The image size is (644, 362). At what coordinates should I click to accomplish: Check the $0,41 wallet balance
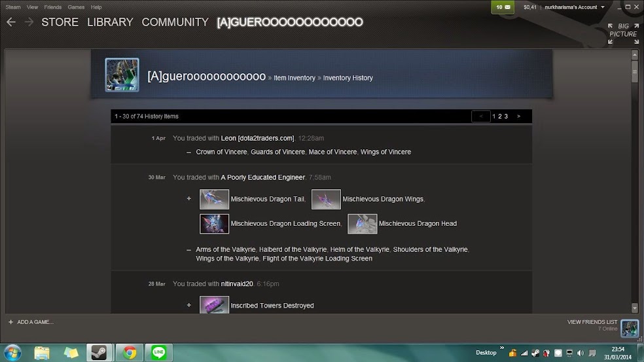tap(530, 7)
